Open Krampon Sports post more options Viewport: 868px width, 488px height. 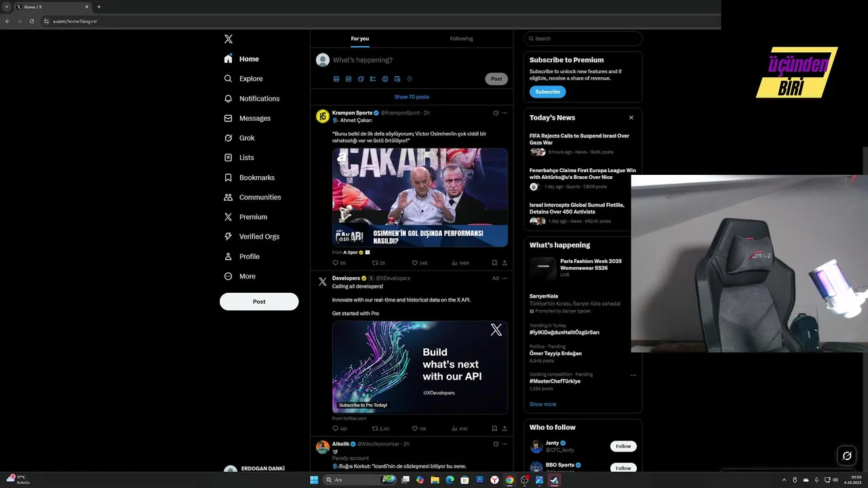tap(505, 113)
